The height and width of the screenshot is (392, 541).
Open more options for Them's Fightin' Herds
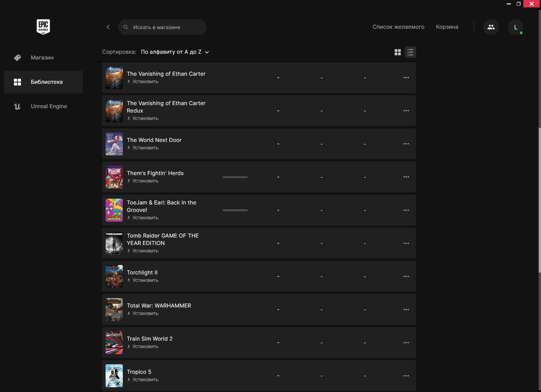pos(406,177)
